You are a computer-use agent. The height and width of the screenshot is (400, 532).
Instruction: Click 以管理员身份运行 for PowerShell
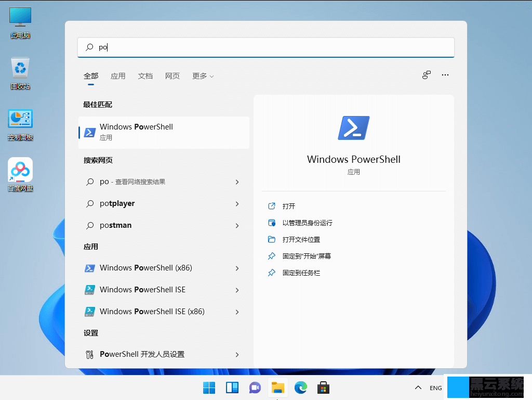click(x=308, y=223)
